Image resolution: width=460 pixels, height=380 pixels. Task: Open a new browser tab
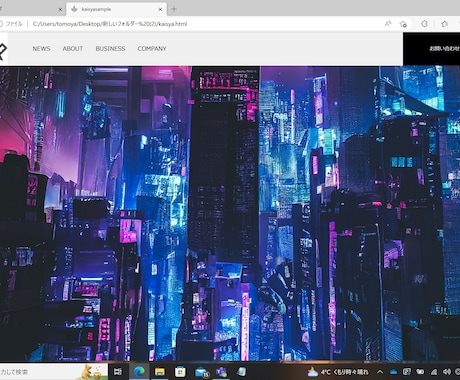click(x=174, y=9)
